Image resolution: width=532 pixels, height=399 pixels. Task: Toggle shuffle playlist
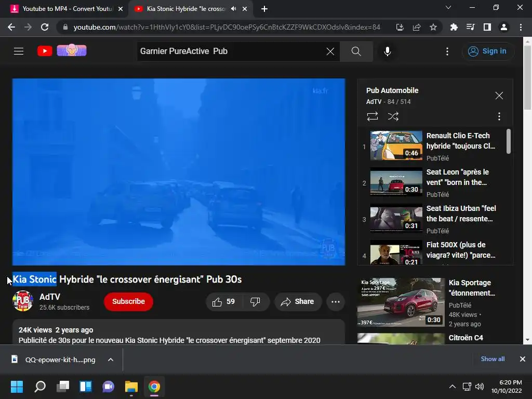click(x=393, y=116)
